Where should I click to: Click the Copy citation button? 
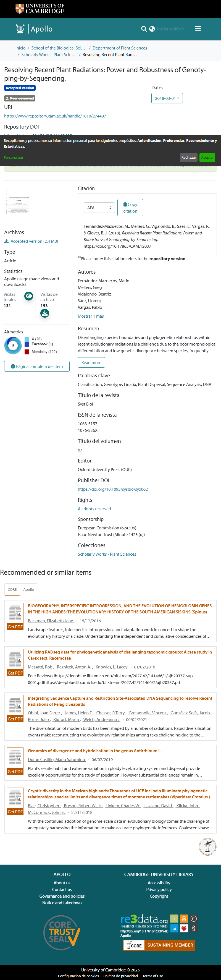coord(130,208)
